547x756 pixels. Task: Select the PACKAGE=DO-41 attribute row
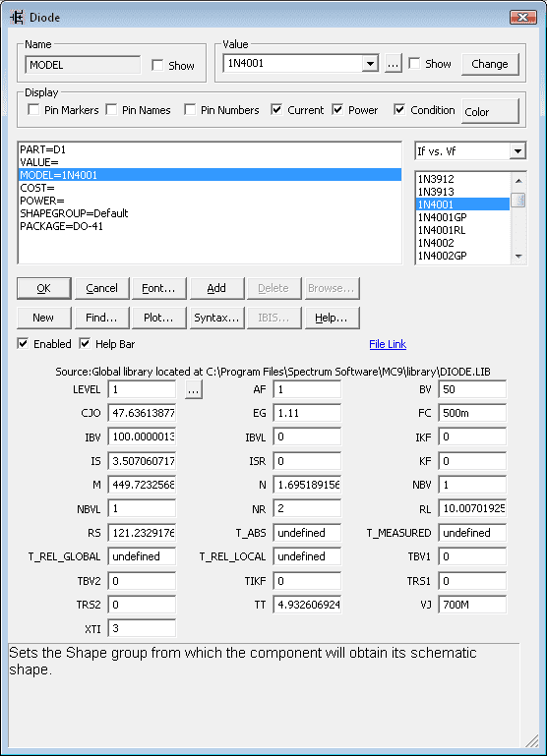pyautogui.click(x=210, y=226)
